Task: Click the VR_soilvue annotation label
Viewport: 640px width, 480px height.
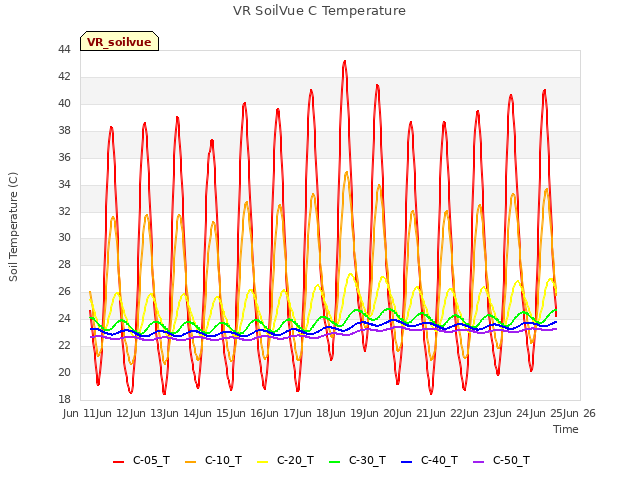Action: (119, 41)
